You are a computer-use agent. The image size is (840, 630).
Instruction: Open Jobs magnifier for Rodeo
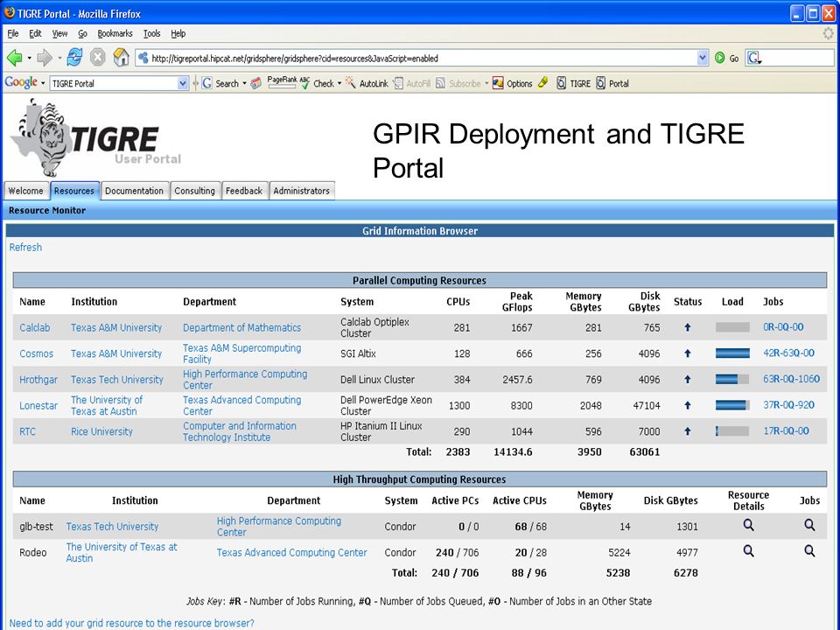coord(809,551)
